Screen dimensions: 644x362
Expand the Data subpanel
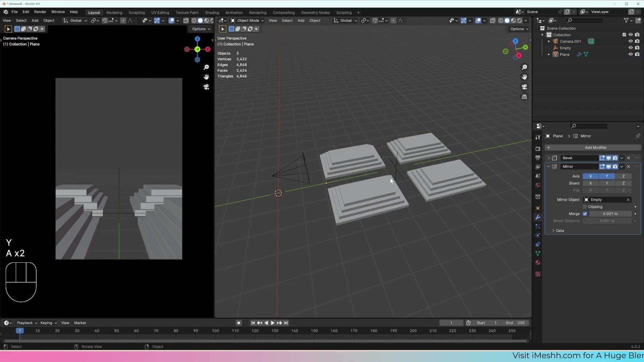[x=553, y=231]
